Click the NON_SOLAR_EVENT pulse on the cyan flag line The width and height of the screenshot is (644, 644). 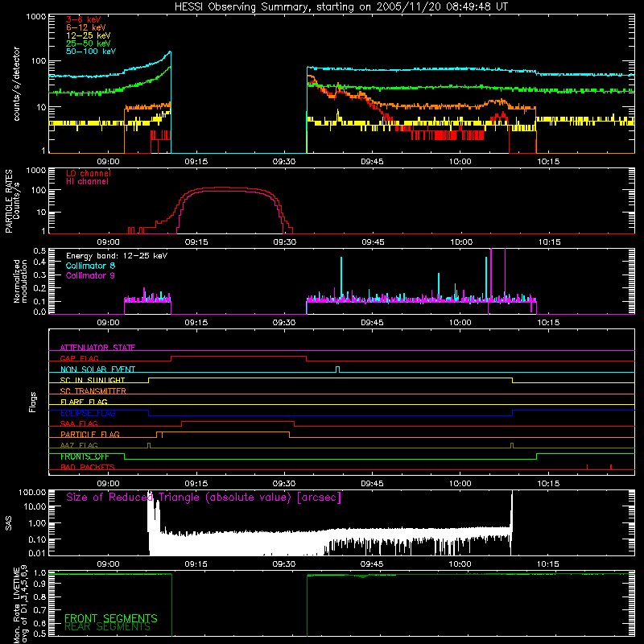(337, 369)
